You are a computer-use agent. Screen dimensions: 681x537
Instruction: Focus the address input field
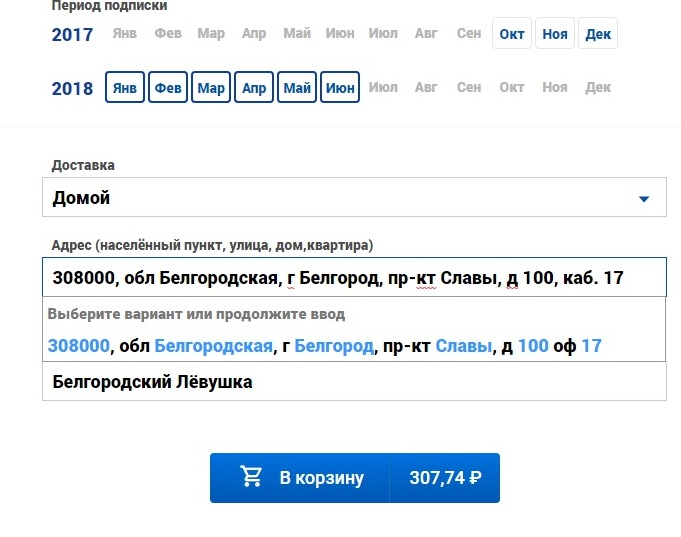pyautogui.click(x=354, y=277)
